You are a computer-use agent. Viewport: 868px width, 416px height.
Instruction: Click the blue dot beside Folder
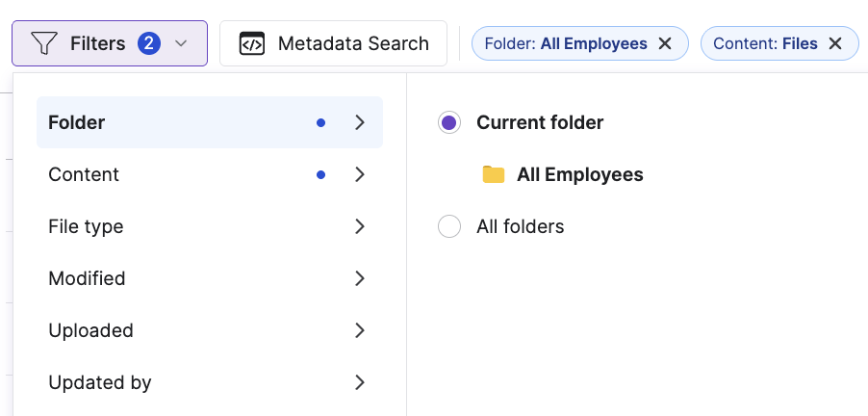tap(321, 122)
